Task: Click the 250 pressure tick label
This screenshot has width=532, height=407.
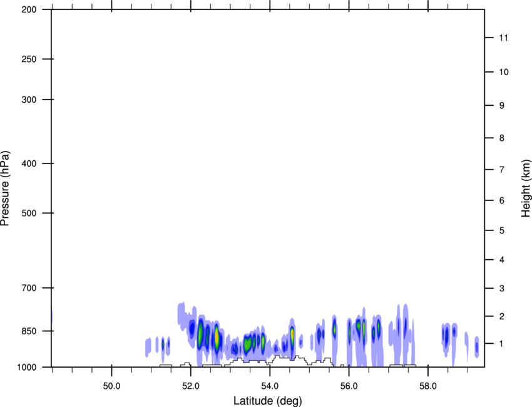Action: [x=29, y=59]
